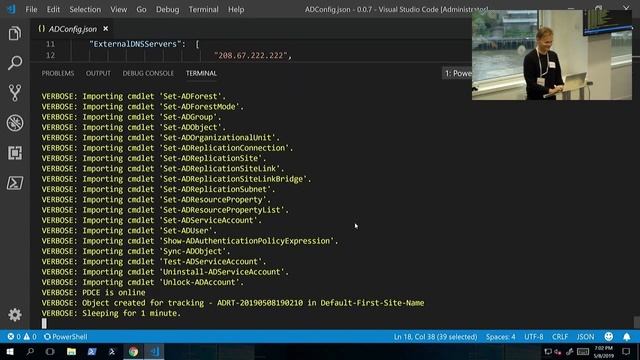This screenshot has width=640, height=360.
Task: Click the speaker video thumbnail overlay
Action: (x=552, y=55)
